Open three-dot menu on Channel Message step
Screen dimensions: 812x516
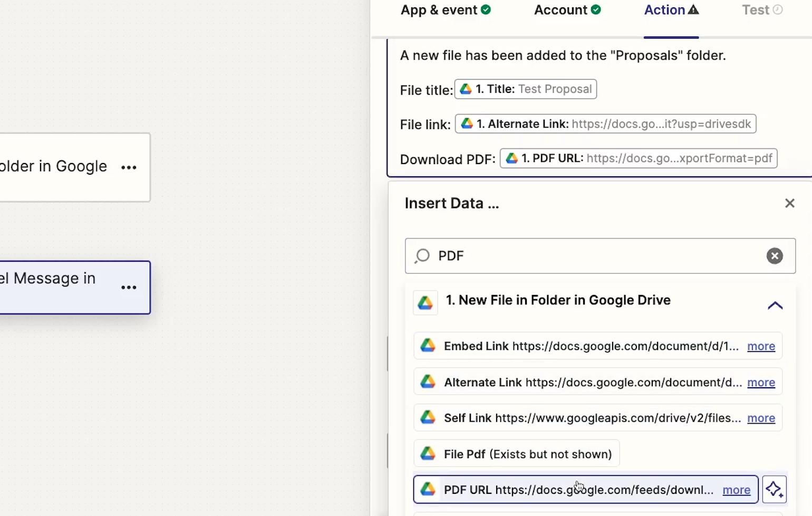(129, 288)
